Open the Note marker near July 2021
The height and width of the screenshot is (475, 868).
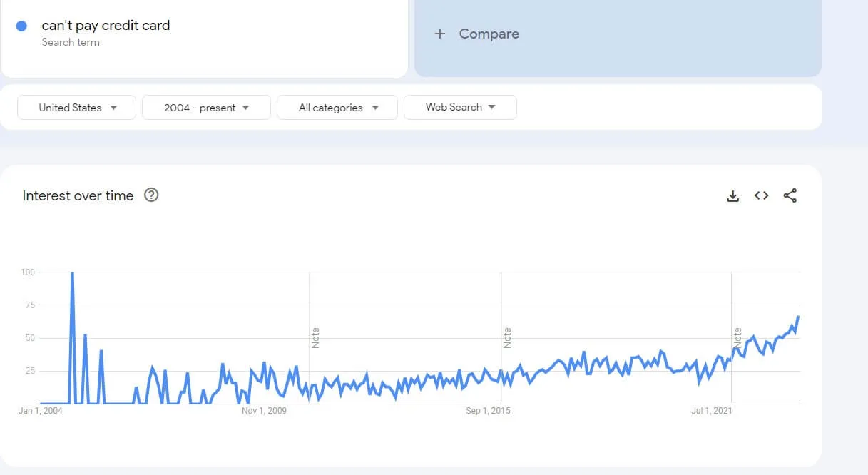click(x=737, y=337)
